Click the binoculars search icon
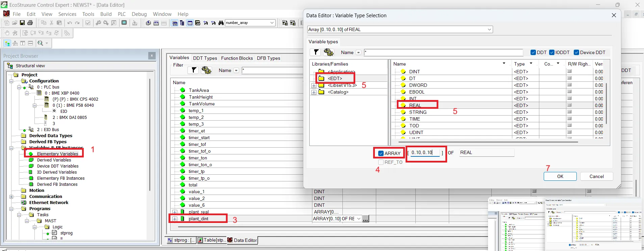 221,23
